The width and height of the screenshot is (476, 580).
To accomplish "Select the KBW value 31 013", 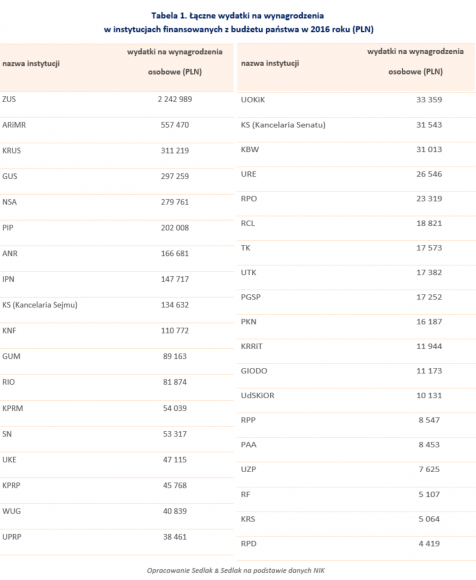I will (x=429, y=149).
